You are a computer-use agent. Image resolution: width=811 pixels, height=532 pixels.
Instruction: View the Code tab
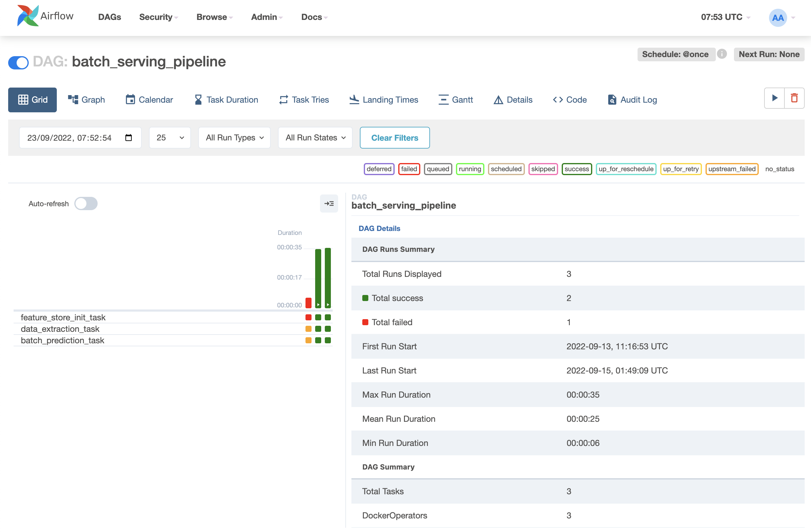[570, 99]
